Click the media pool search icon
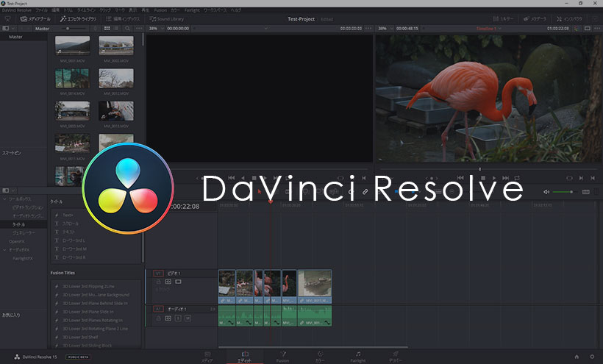The width and height of the screenshot is (603, 364). pos(127,29)
